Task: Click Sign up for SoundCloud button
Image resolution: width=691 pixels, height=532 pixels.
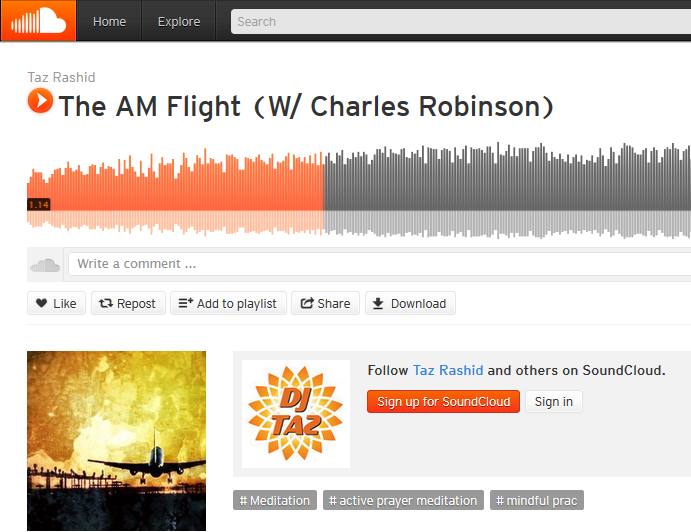Action: 443,402
